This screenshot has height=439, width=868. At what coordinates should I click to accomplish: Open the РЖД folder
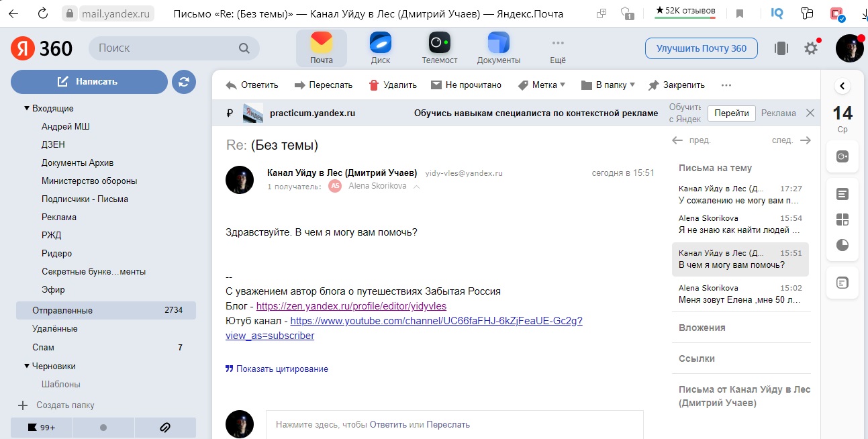(x=51, y=235)
